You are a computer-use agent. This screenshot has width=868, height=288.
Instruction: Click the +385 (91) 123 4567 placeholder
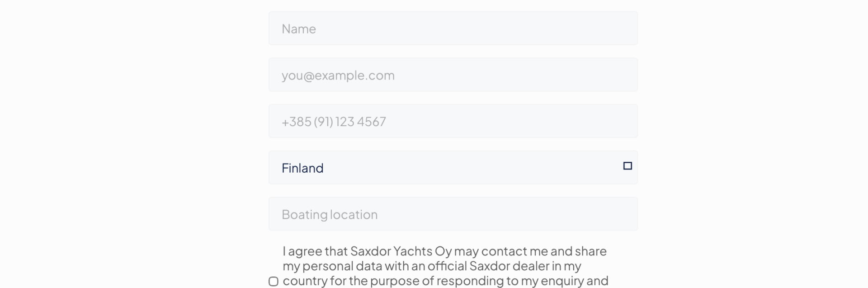click(334, 122)
